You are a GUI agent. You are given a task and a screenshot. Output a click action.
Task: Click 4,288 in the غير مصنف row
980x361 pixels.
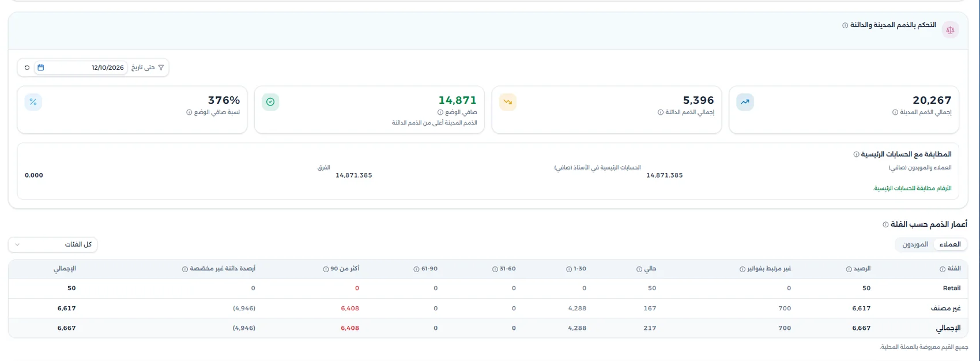[x=577, y=309]
